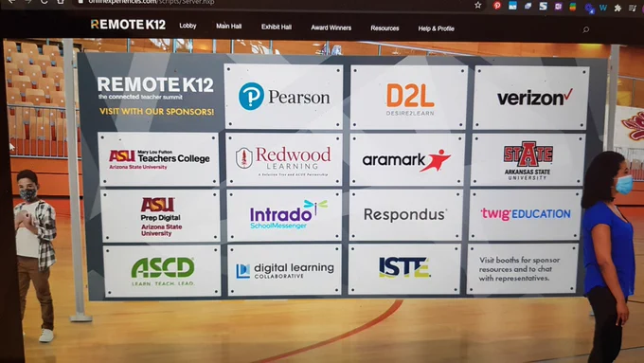The image size is (644, 363).
Task: Click the 'Visit booths for sponsor resources' panel
Action: [x=523, y=269]
